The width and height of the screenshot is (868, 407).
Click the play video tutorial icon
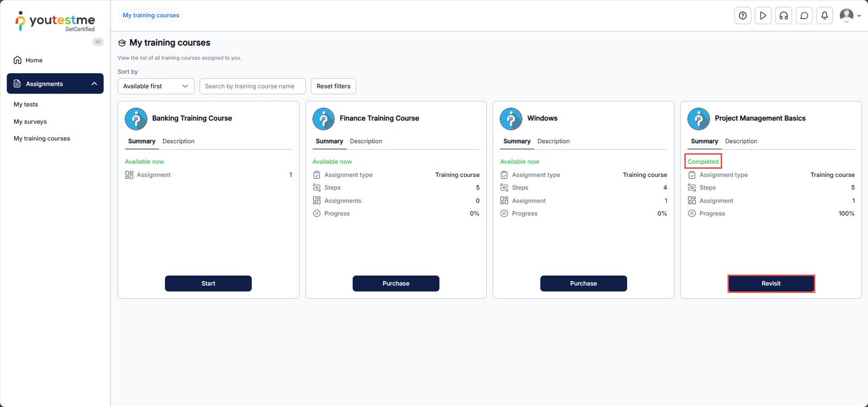[x=763, y=16]
